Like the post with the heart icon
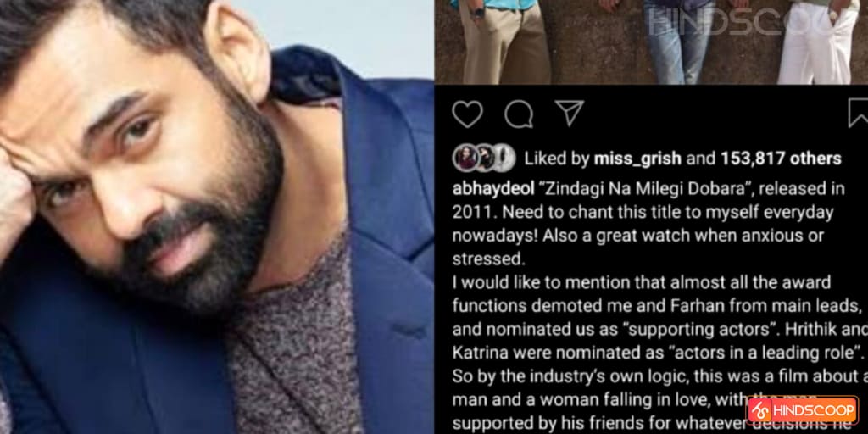The image size is (868, 434). [467, 114]
